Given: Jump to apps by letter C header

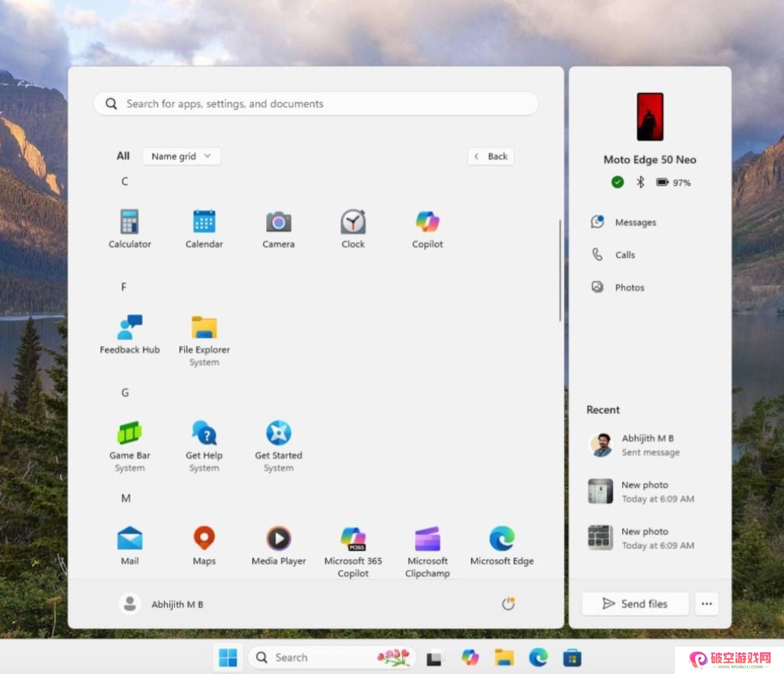Looking at the screenshot, I should click(125, 182).
